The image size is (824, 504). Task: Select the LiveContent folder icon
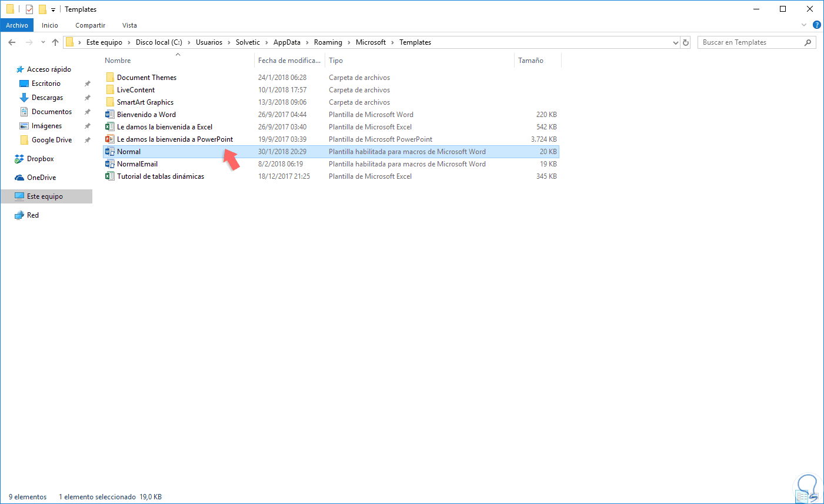click(110, 90)
